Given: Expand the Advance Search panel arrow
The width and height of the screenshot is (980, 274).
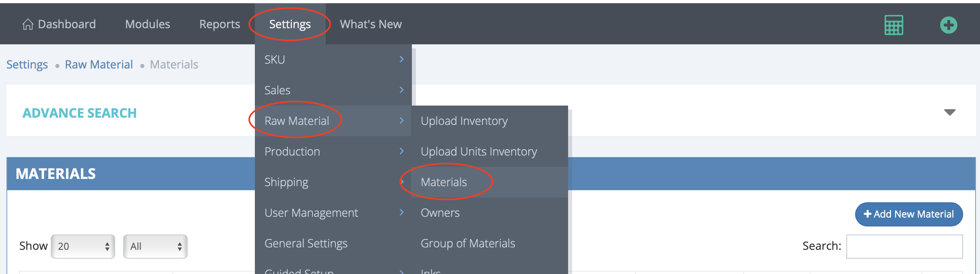Looking at the screenshot, I should (949, 112).
